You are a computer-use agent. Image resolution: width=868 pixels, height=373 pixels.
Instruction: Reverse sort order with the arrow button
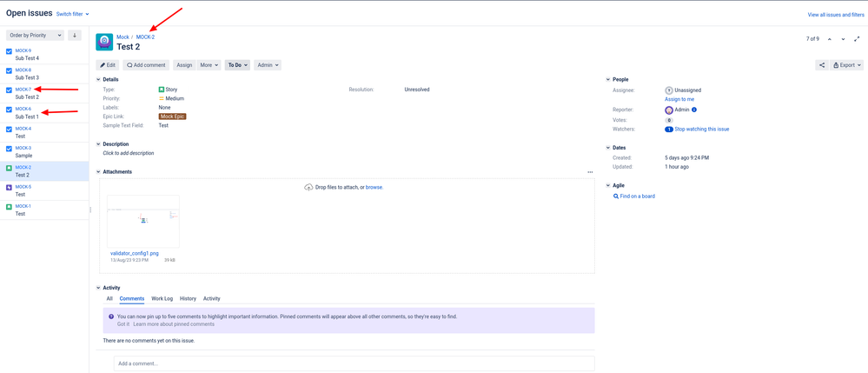tap(75, 35)
